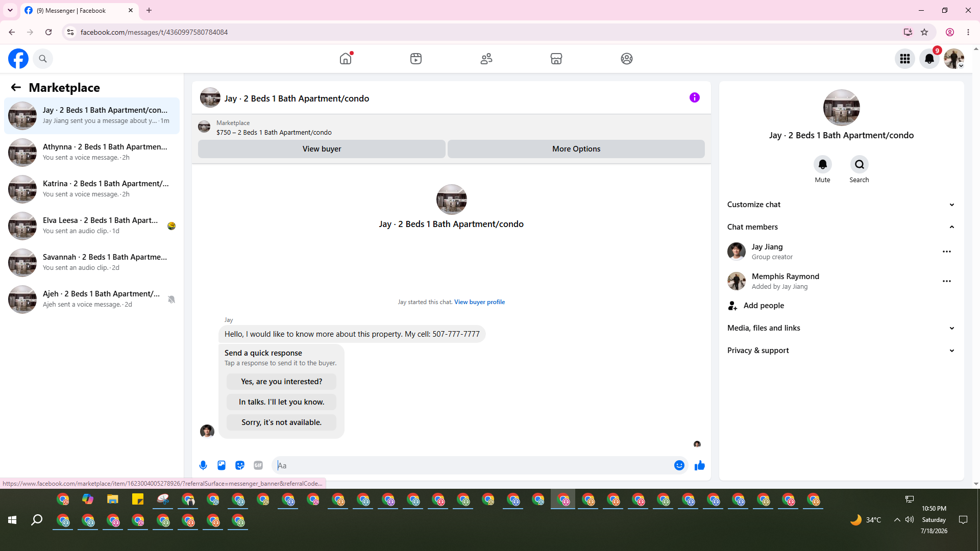Open options for member Jay Jiang

[x=947, y=252]
